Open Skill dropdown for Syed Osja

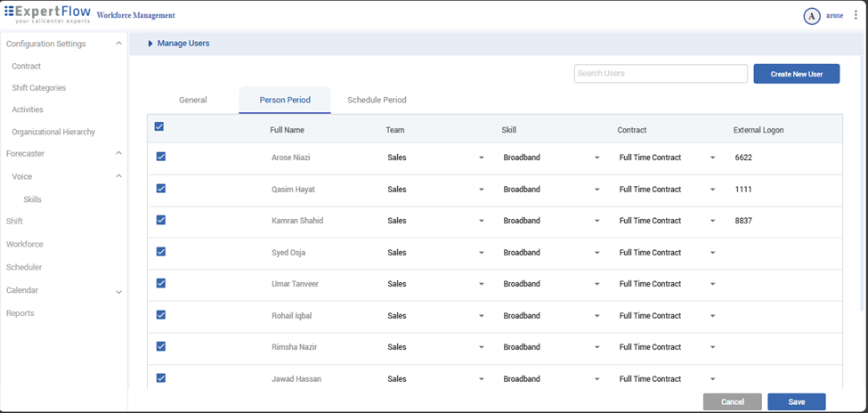[x=597, y=253]
